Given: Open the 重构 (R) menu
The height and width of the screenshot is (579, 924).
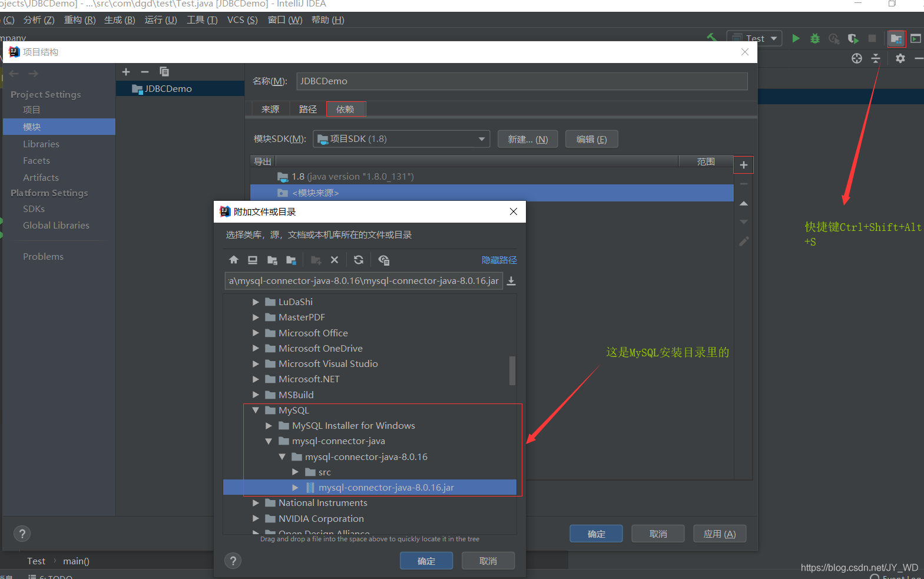Looking at the screenshot, I should pos(80,20).
